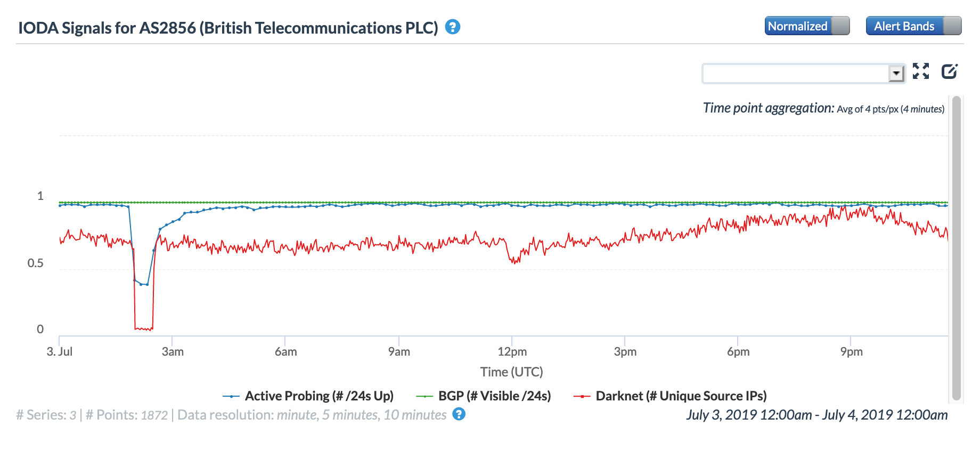Click the 12pm time axis label
Screen dimensions: 980x466
(512, 352)
